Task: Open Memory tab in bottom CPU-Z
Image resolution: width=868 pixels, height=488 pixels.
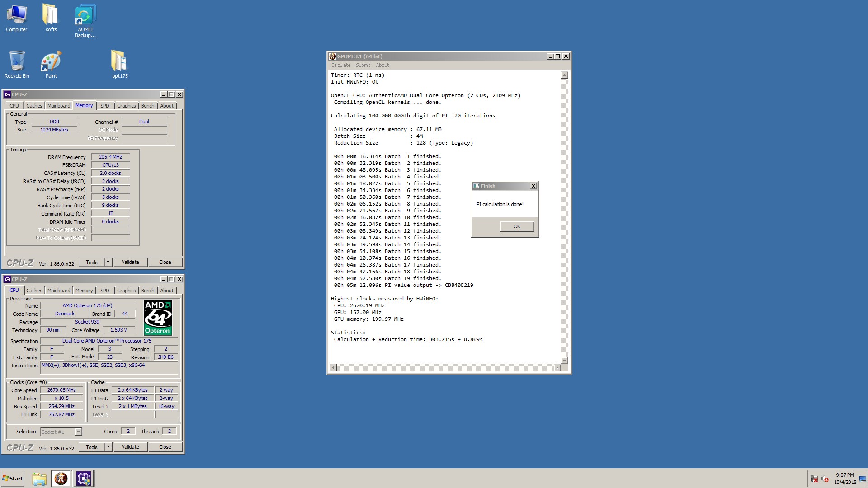Action: point(84,291)
